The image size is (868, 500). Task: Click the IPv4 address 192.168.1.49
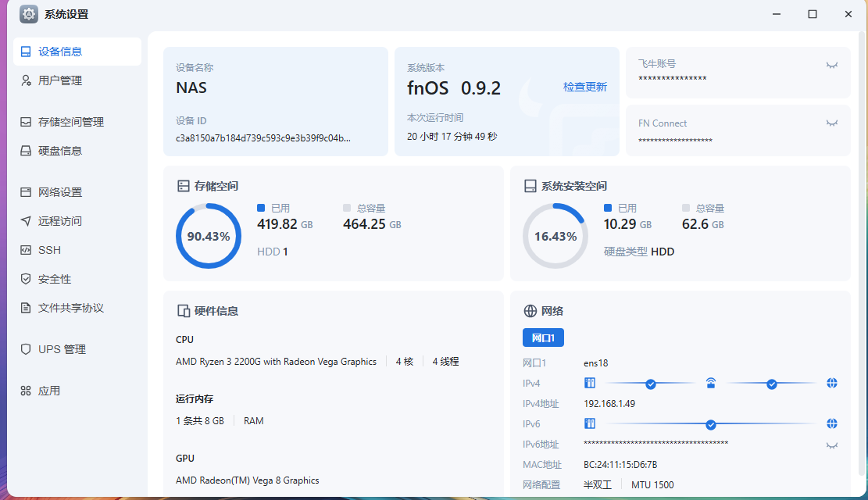point(609,404)
